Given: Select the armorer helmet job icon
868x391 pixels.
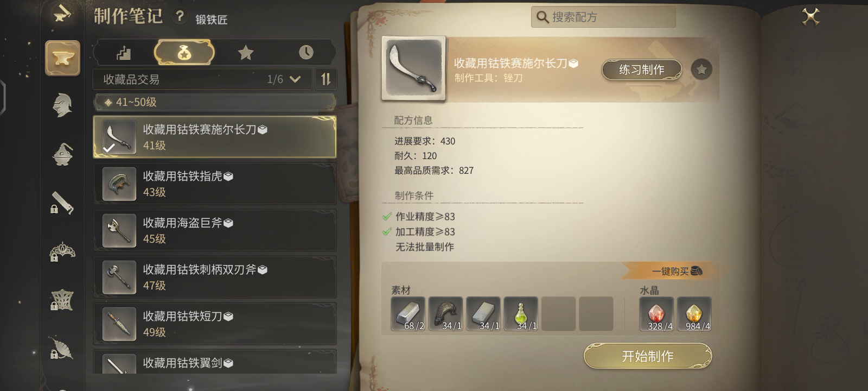Looking at the screenshot, I should coord(62,105).
